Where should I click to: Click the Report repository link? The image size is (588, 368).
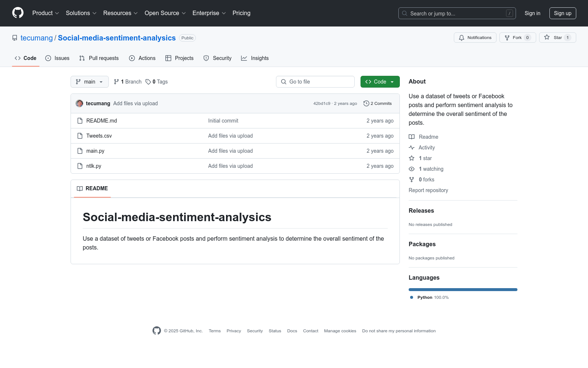coord(428,190)
